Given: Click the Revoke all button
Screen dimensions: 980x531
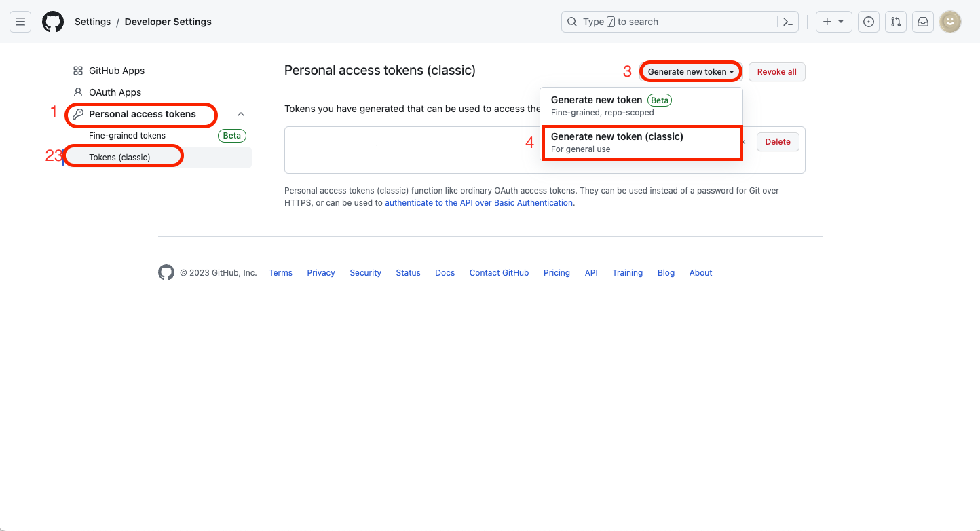Looking at the screenshot, I should [777, 72].
